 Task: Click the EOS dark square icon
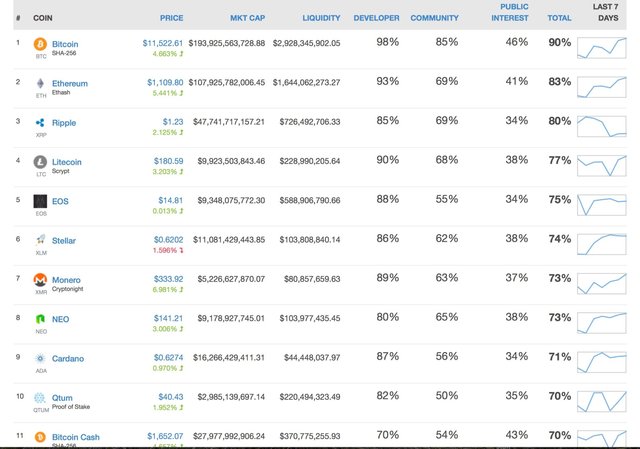[40, 201]
